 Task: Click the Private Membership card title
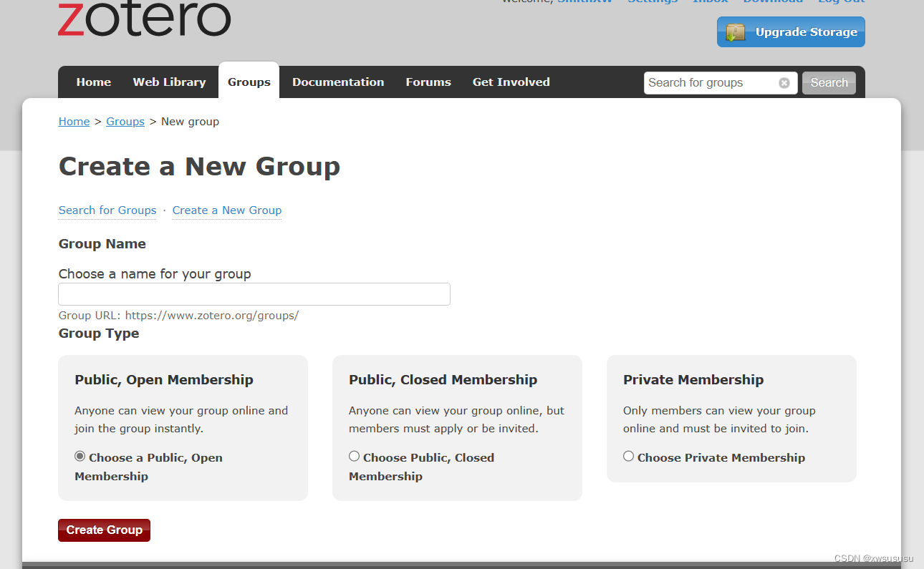(x=693, y=380)
